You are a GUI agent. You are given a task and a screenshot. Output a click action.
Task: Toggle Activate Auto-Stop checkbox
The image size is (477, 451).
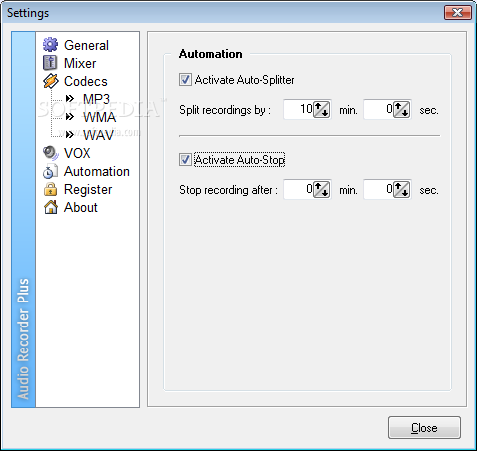pyautogui.click(x=185, y=160)
